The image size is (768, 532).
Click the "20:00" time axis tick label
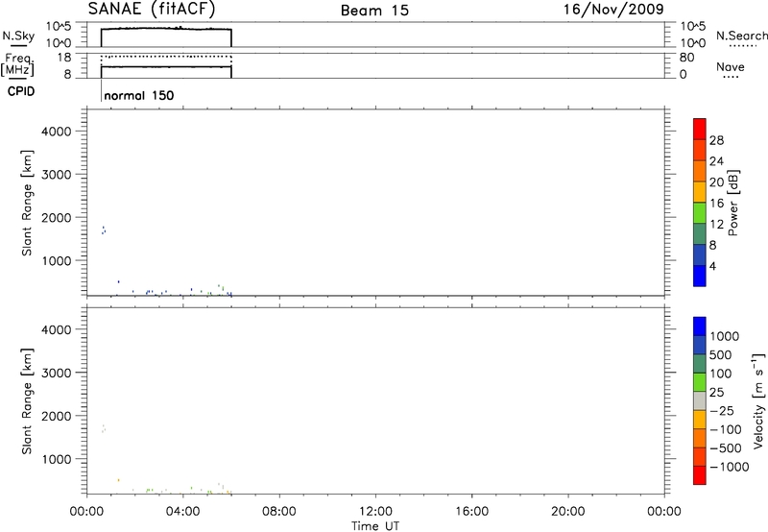click(x=567, y=512)
